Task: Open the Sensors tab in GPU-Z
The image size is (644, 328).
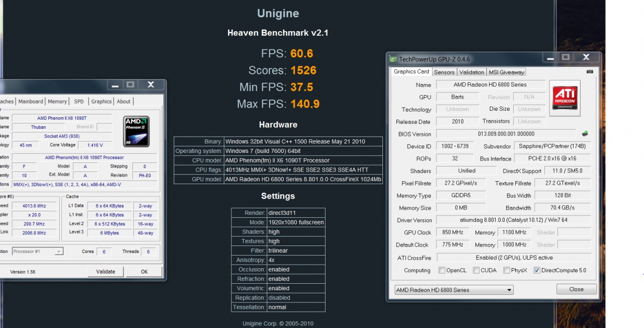Action: point(444,72)
